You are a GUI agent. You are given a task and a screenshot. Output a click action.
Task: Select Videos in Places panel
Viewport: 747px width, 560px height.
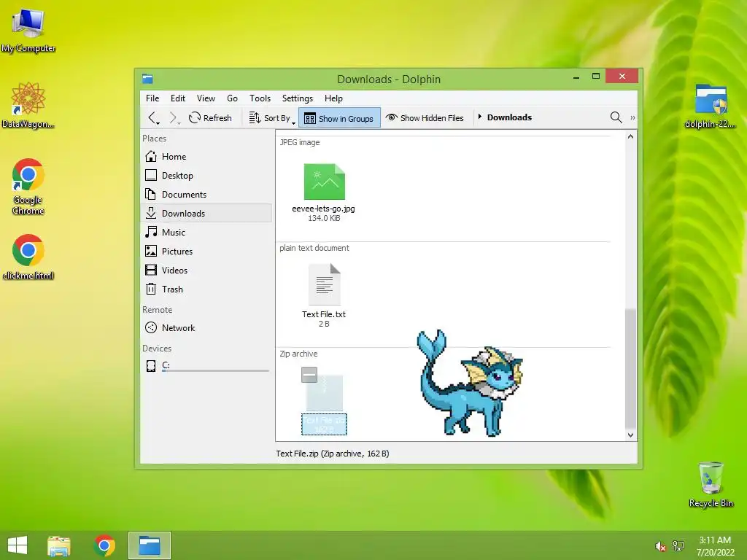206,270
